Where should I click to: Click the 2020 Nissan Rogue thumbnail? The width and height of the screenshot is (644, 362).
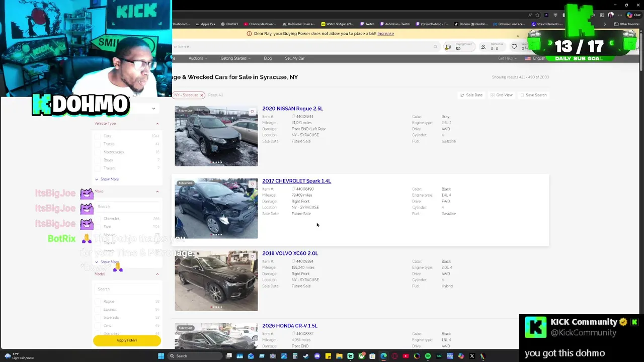pos(216,136)
